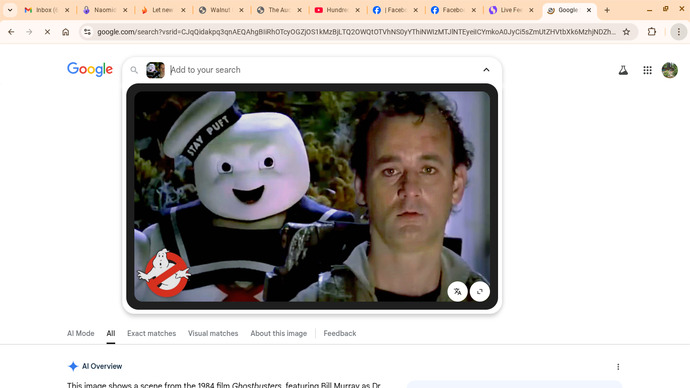Stop loading the page
This screenshot has width=690, height=388.
[x=47, y=32]
